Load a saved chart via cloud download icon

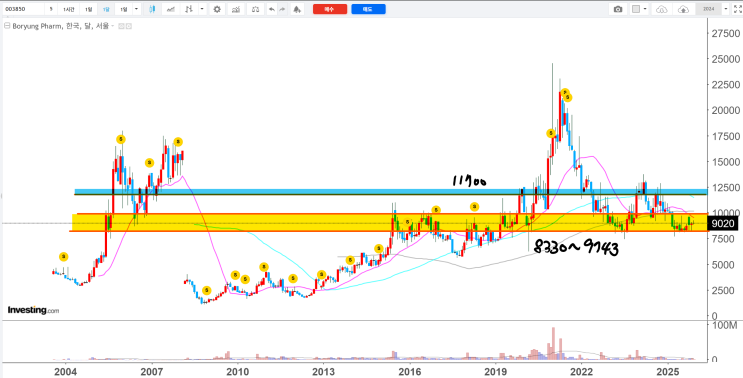pyautogui.click(x=662, y=9)
